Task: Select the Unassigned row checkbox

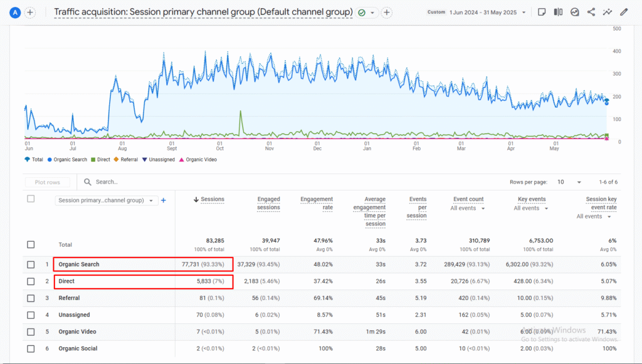Action: [31, 315]
